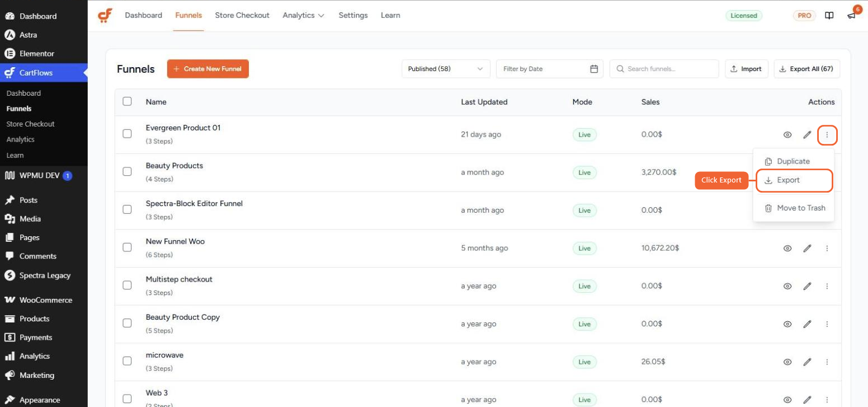868x407 pixels.
Task: Expand the Analytics menu in the top navigation
Action: coord(303,15)
